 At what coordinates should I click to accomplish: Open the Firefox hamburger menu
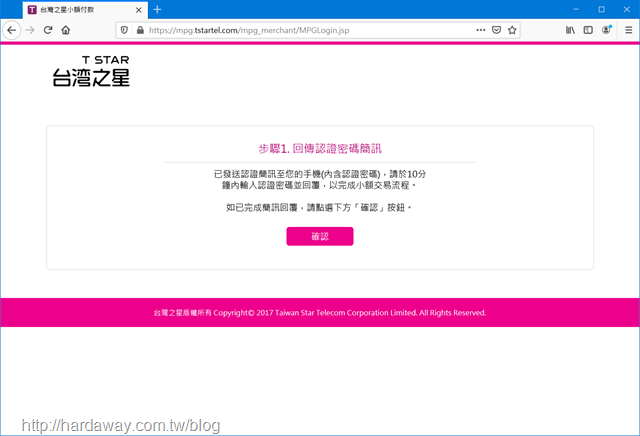point(629,30)
